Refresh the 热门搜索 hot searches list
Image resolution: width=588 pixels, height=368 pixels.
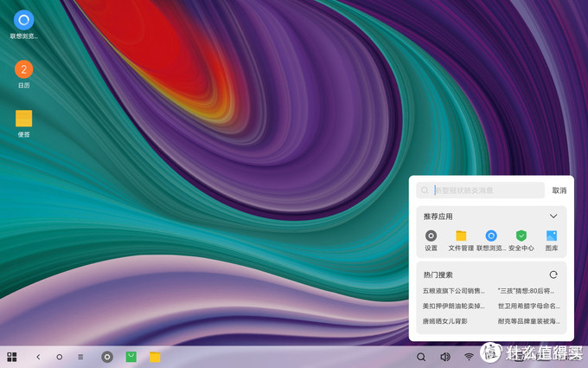pos(553,274)
